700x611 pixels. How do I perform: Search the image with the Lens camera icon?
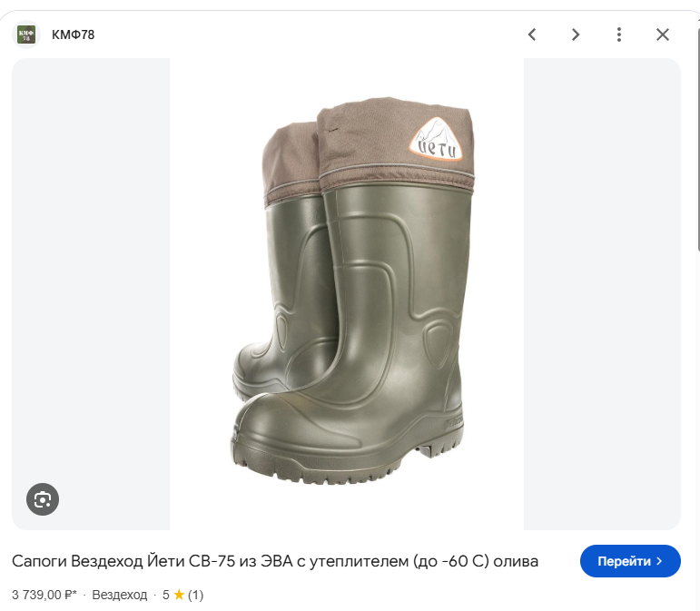43,499
